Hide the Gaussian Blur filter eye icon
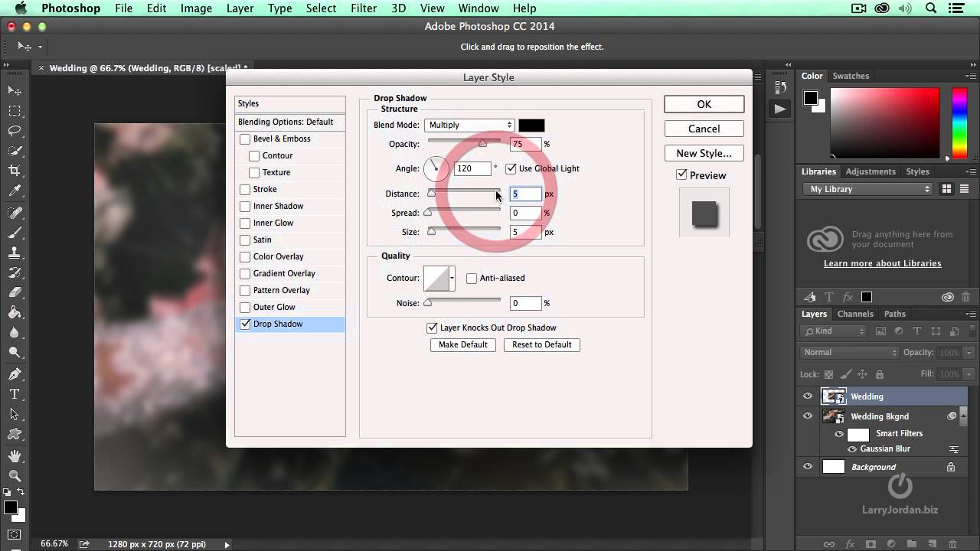This screenshot has width=980, height=551. click(x=852, y=449)
